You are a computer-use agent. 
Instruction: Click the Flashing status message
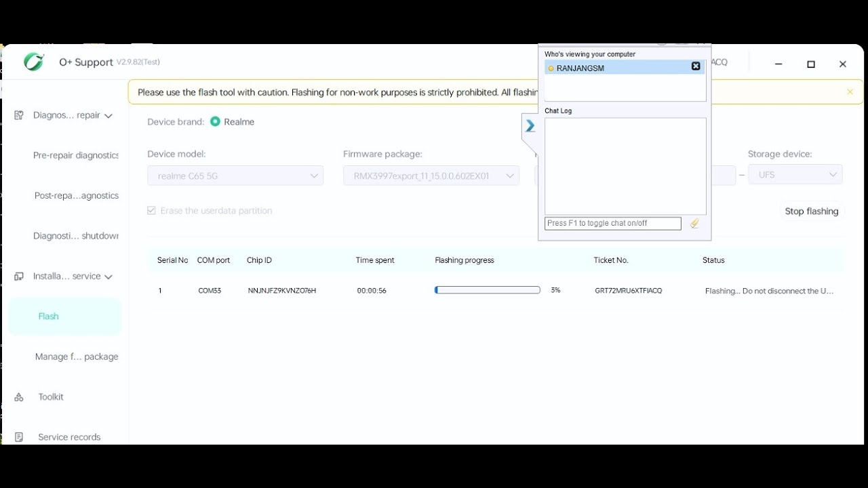click(x=769, y=291)
